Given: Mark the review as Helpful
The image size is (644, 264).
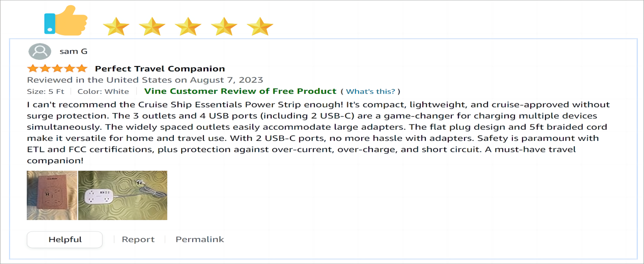Looking at the screenshot, I should [65, 240].
